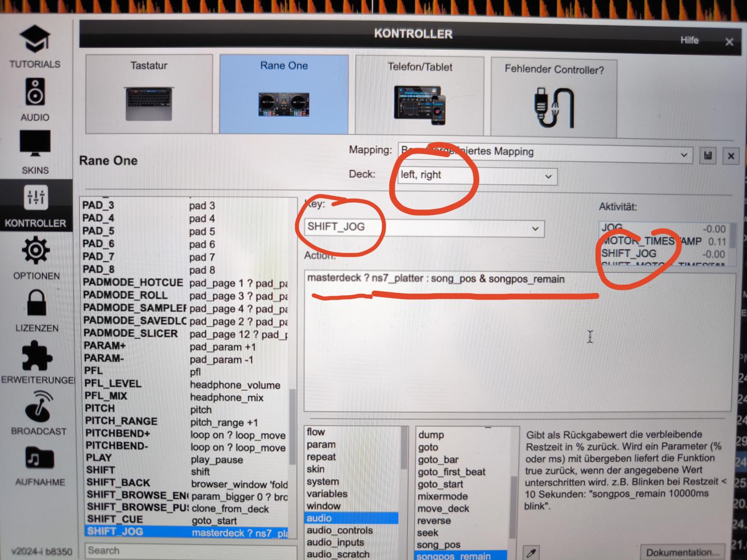Select the goto_first_beat verb
The image size is (747, 560).
[x=462, y=472]
